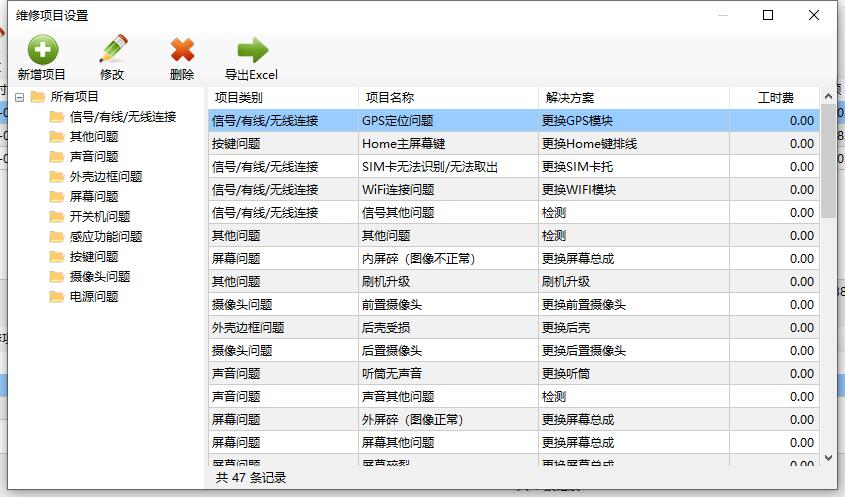Click the 导出Excel green arrow icon
Viewport: 845px width, 497px height.
(252, 49)
